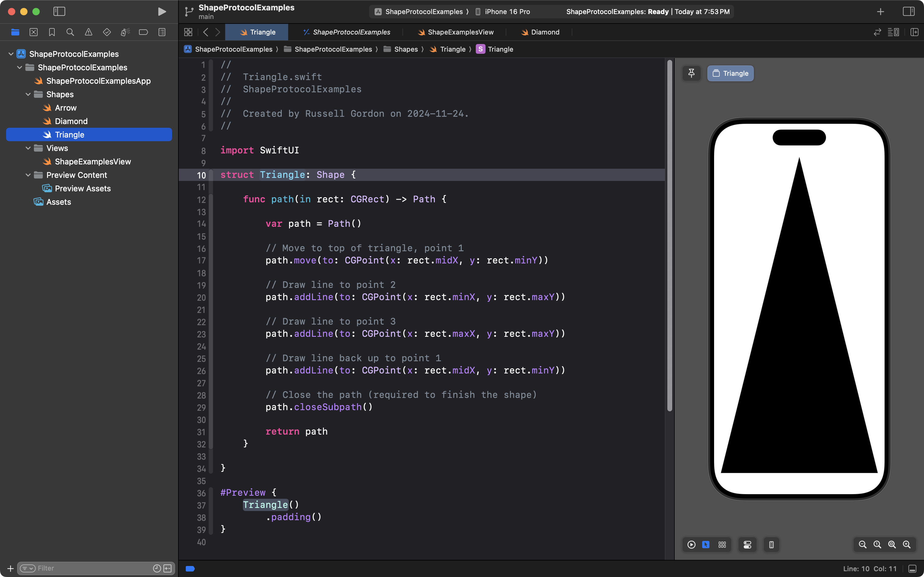Switch to the ShapeExamplesView tab
The image size is (924, 577).
pos(456,32)
